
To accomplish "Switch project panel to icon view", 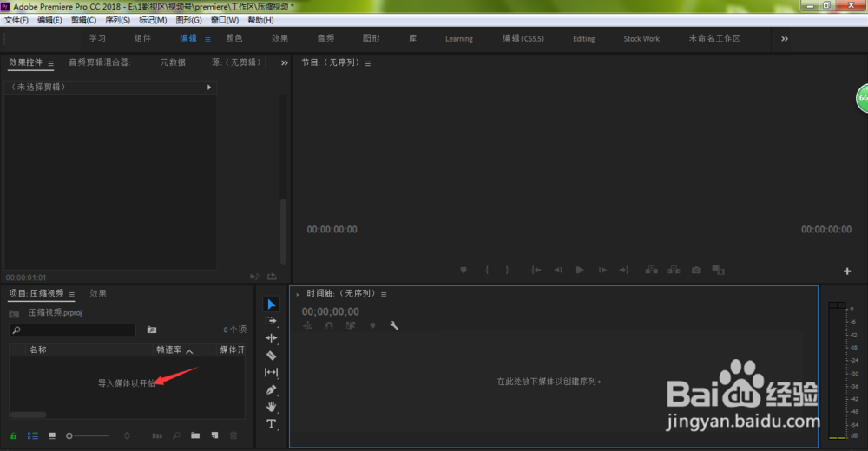I will pos(52,436).
